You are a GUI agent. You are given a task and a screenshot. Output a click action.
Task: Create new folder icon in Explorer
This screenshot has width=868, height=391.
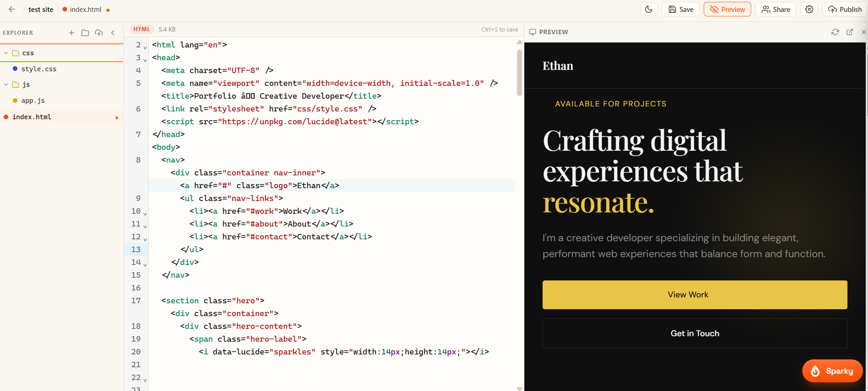85,32
